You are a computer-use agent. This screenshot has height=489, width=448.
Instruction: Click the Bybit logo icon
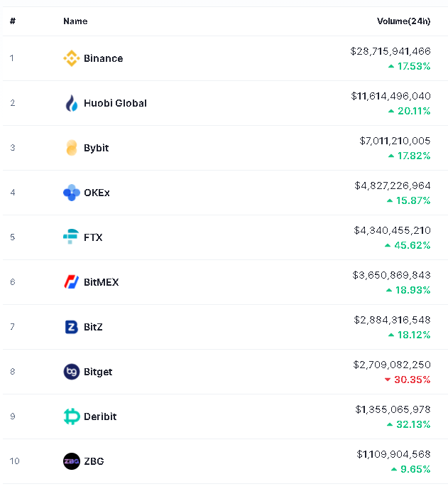point(72,148)
